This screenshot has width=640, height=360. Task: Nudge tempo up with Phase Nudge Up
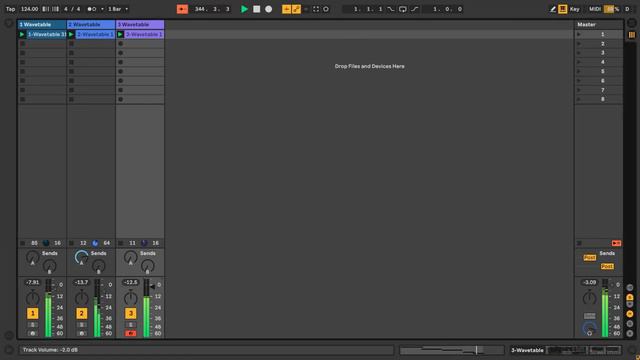tap(55, 9)
